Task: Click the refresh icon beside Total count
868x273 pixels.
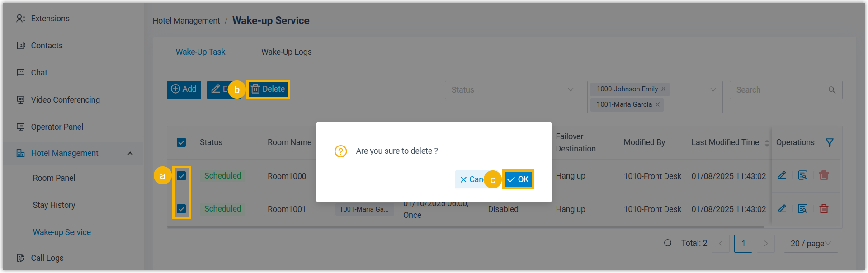Action: coord(668,243)
